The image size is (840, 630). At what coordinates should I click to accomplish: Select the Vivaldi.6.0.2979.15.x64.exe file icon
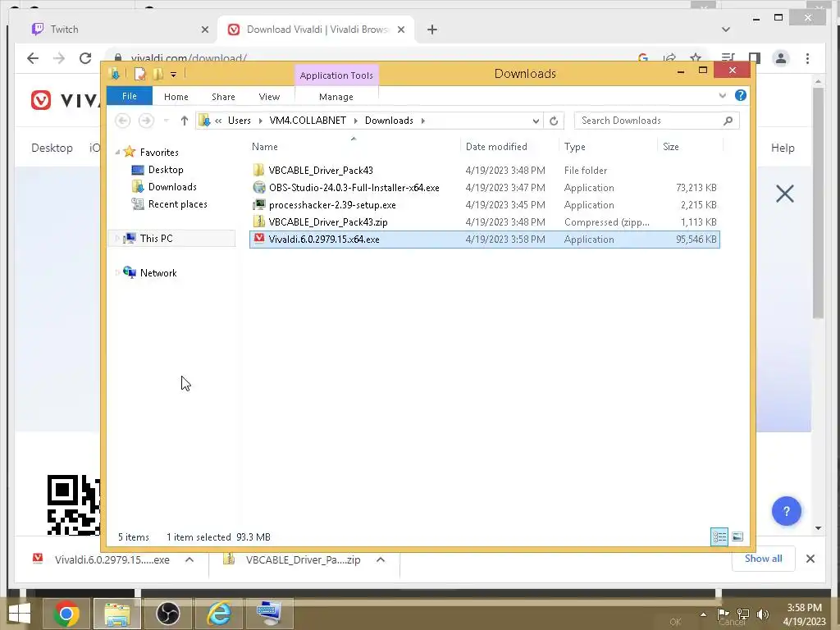258,239
